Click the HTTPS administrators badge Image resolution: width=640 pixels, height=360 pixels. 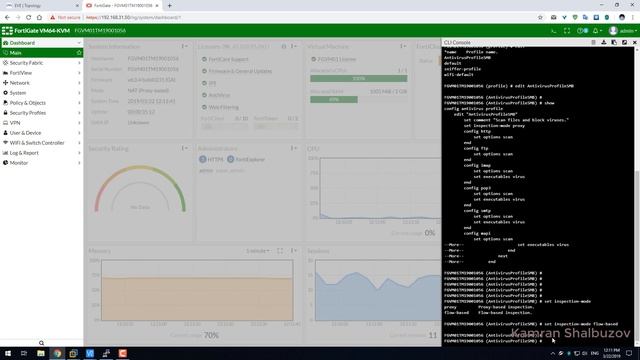click(211, 159)
